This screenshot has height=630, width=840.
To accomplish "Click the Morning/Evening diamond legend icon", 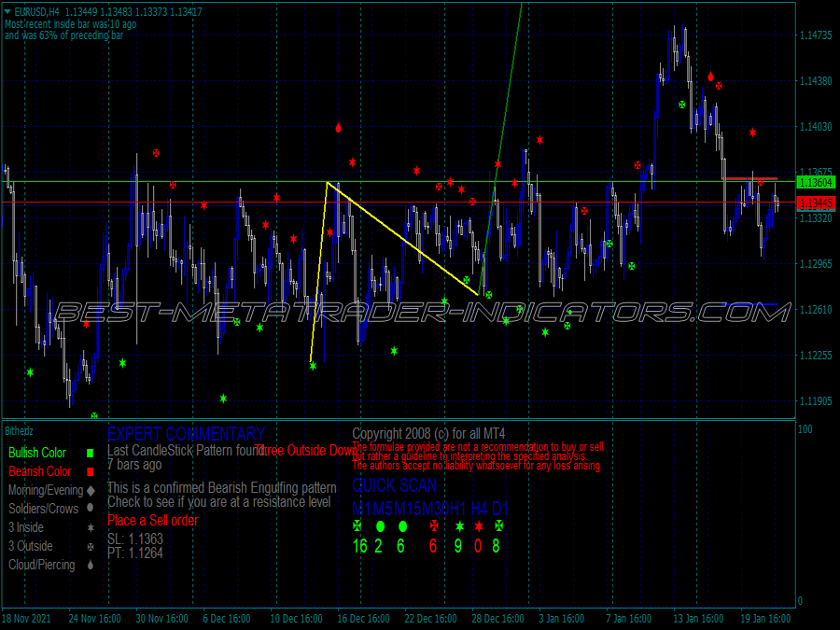I will click(91, 490).
